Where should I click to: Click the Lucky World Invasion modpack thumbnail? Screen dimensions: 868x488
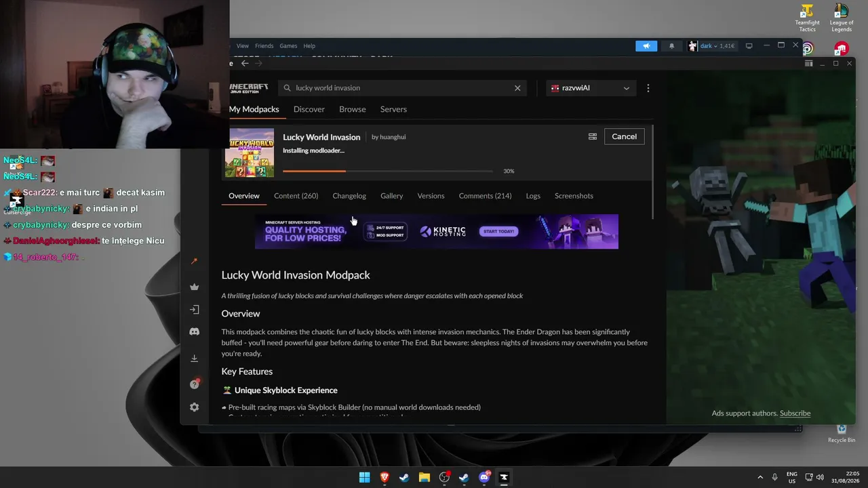(x=251, y=152)
